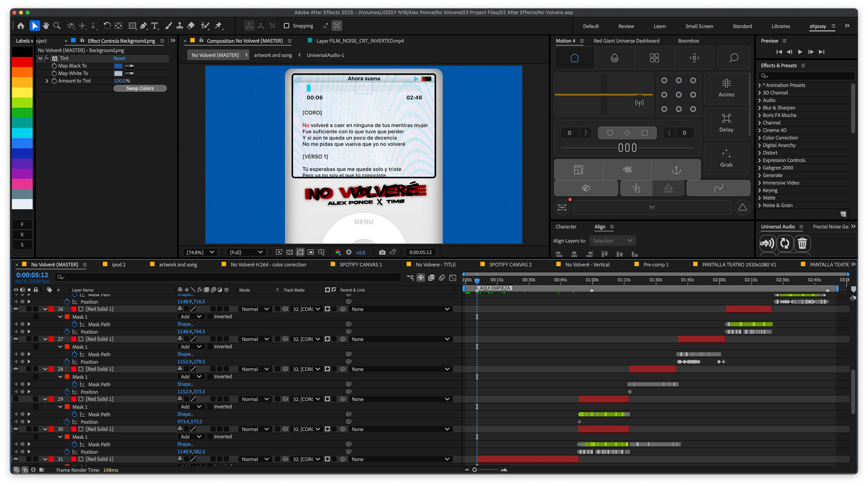Click the Home icon in toolbar
The image size is (868, 486).
pos(21,26)
